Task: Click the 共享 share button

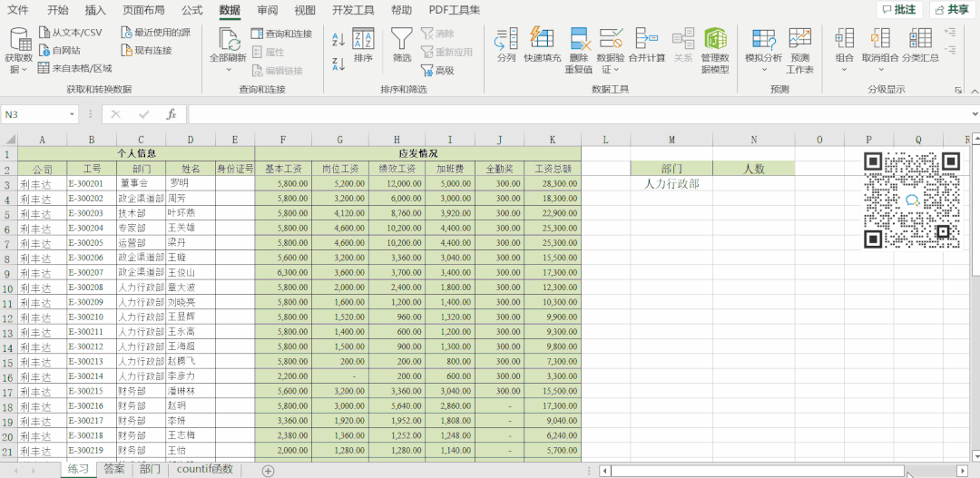Action: pyautogui.click(x=953, y=9)
